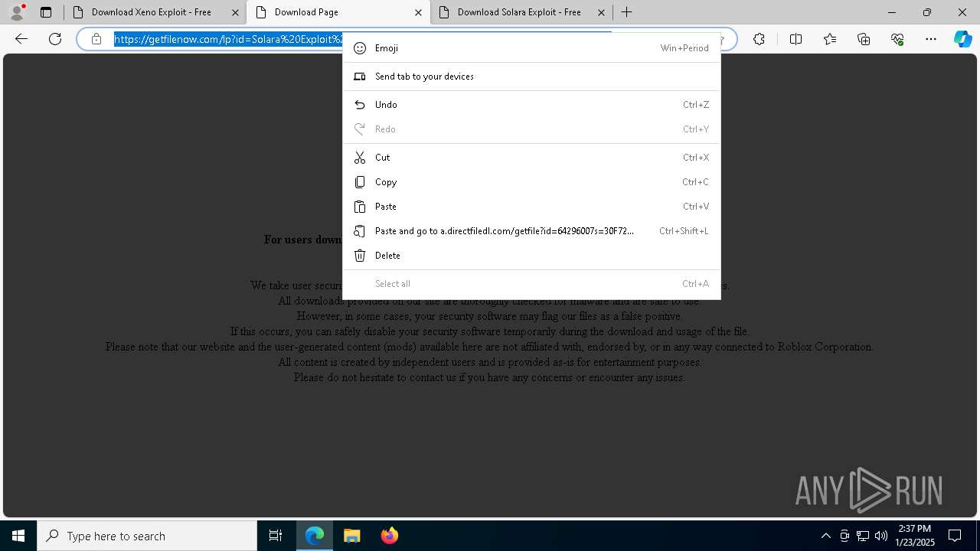Choose Copy in the context menu

(x=531, y=182)
